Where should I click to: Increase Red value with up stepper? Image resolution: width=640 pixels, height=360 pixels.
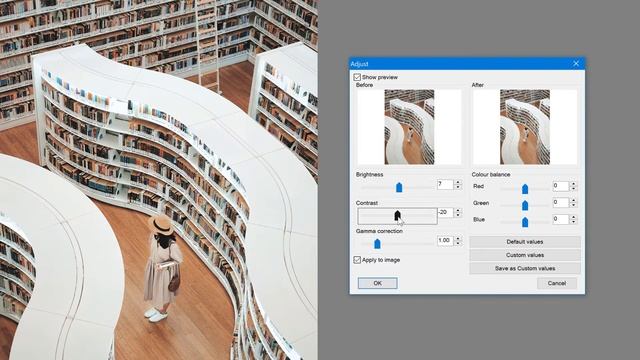click(573, 184)
